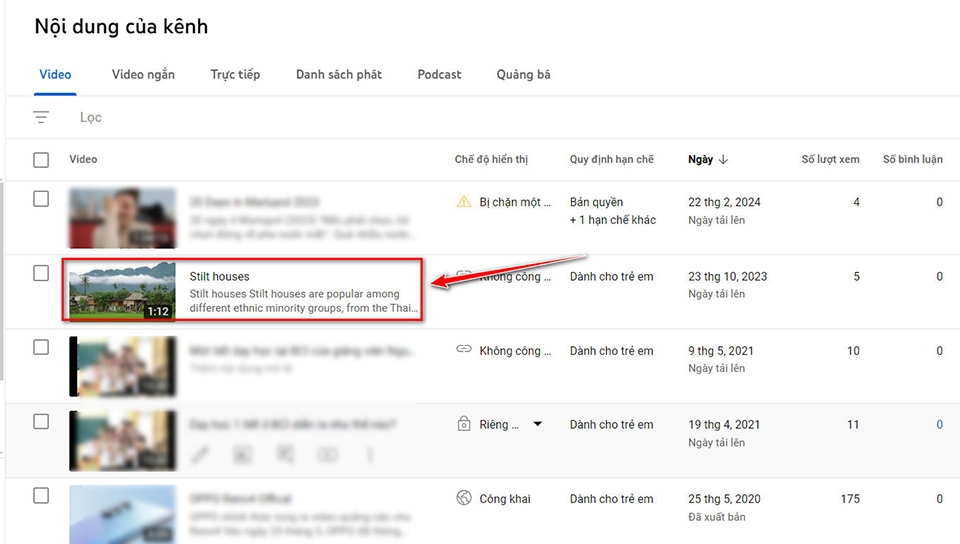
Task: Click the + 1 hạn chế khác text
Action: [613, 220]
